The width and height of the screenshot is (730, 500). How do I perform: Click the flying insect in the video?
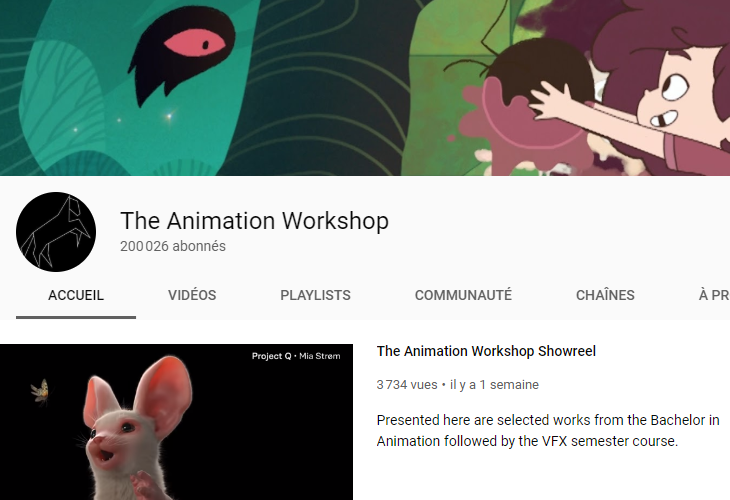click(41, 391)
